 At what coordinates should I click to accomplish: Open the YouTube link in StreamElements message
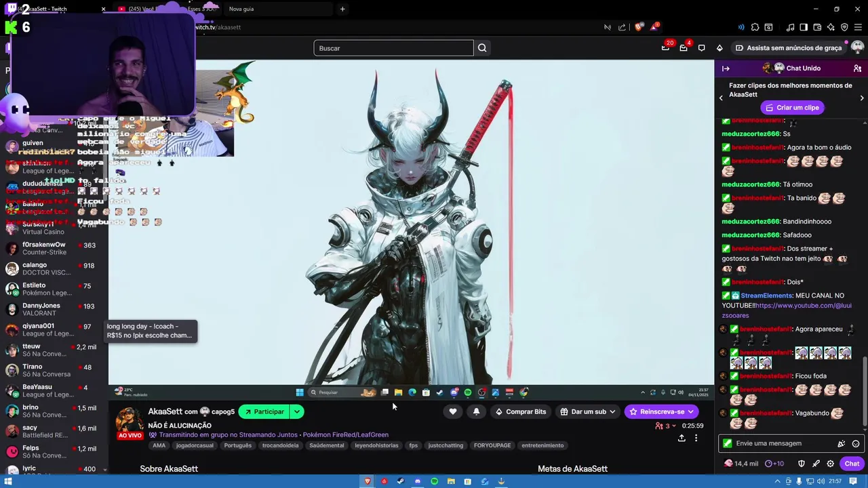(x=787, y=310)
